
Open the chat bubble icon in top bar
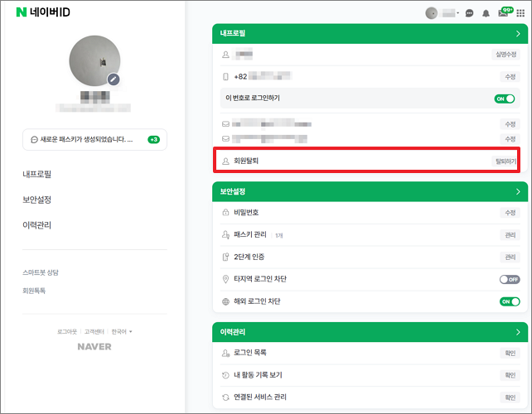pyautogui.click(x=470, y=13)
